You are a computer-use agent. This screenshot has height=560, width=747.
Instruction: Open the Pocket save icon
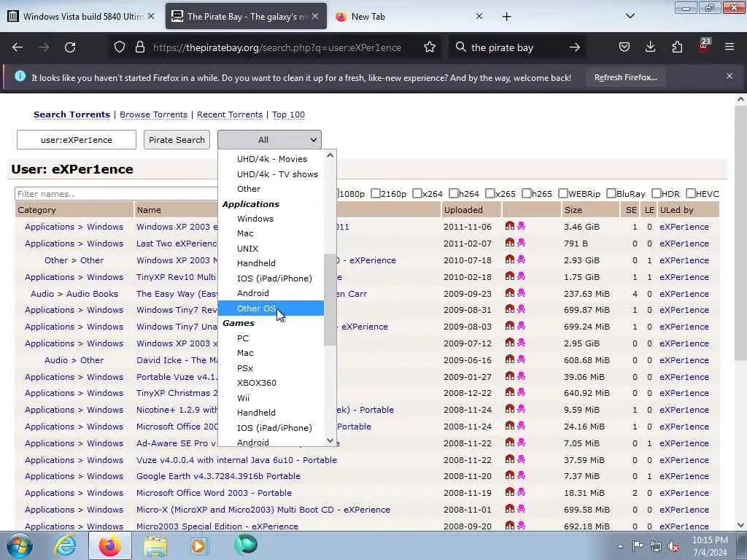point(624,47)
